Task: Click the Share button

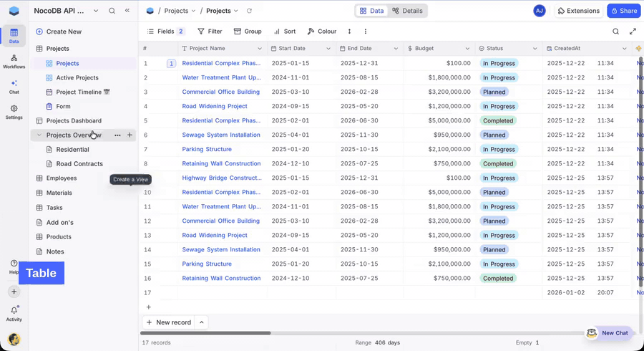Action: point(623,11)
